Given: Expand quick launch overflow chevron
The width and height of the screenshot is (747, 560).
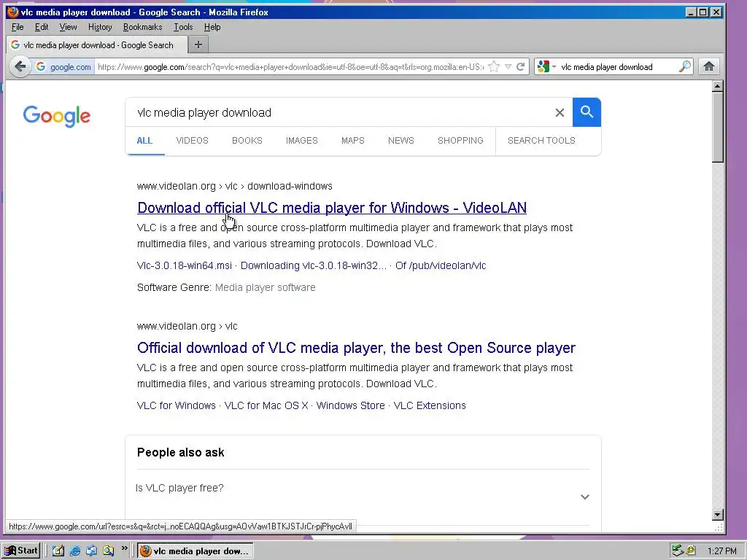Looking at the screenshot, I should pyautogui.click(x=124, y=548).
